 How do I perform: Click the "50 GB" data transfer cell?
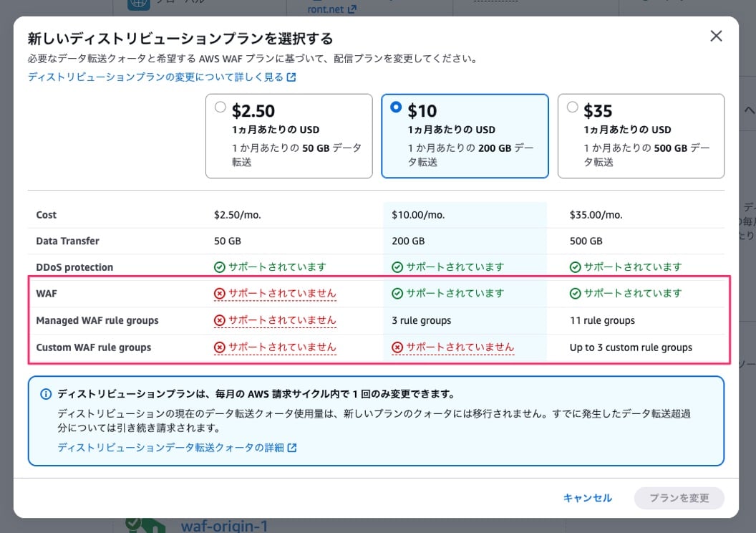pos(228,241)
